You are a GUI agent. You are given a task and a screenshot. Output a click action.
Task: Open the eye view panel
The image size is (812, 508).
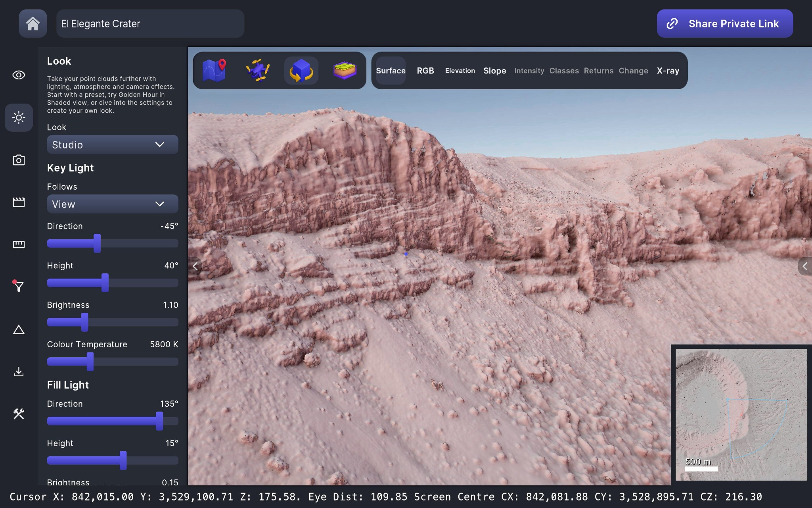tap(19, 75)
